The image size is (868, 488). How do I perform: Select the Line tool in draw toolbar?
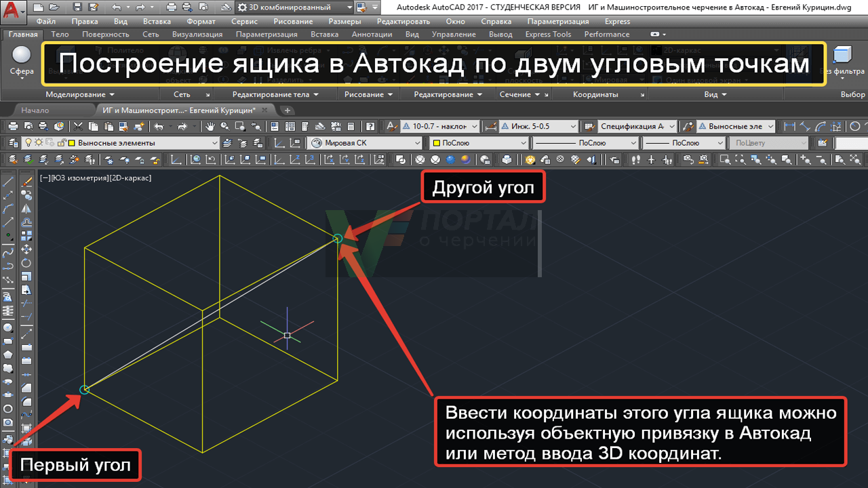[x=8, y=183]
